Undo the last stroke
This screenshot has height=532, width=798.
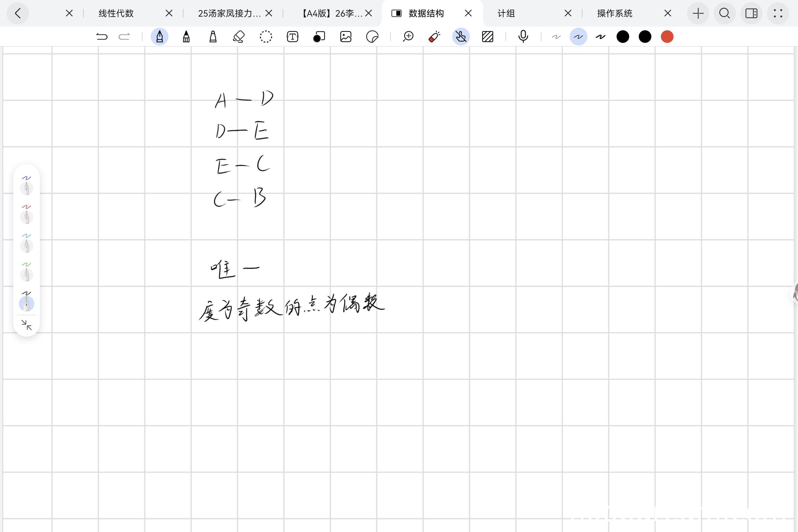click(x=101, y=37)
